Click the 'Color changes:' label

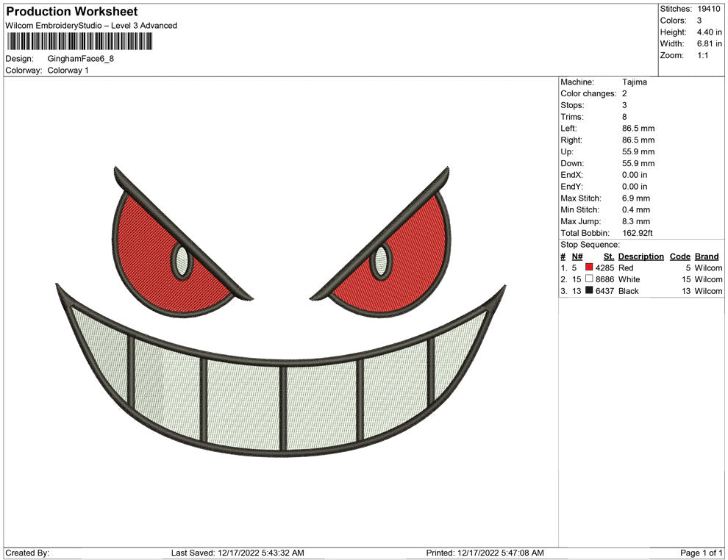click(x=588, y=94)
